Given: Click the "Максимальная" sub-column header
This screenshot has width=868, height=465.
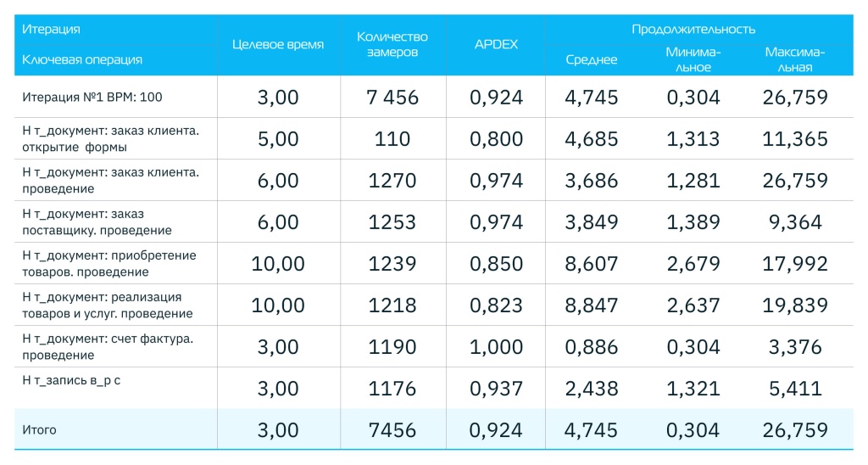Looking at the screenshot, I should [x=794, y=59].
